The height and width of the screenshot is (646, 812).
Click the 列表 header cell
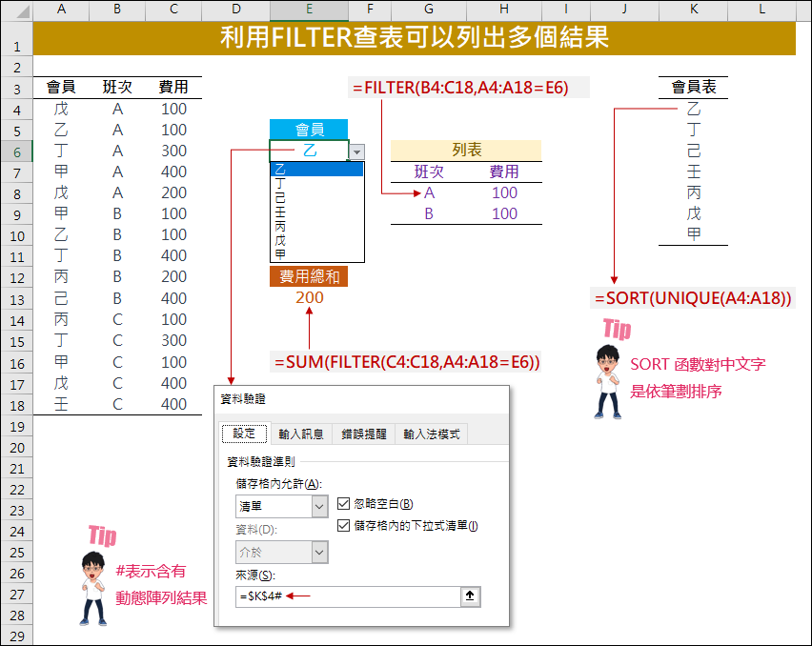coord(466,151)
